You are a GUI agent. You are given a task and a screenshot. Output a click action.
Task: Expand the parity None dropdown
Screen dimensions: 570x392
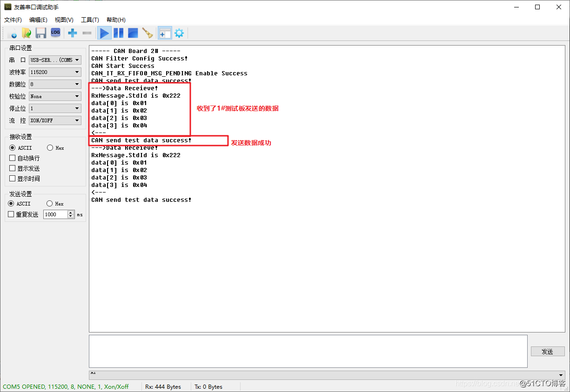pos(55,96)
